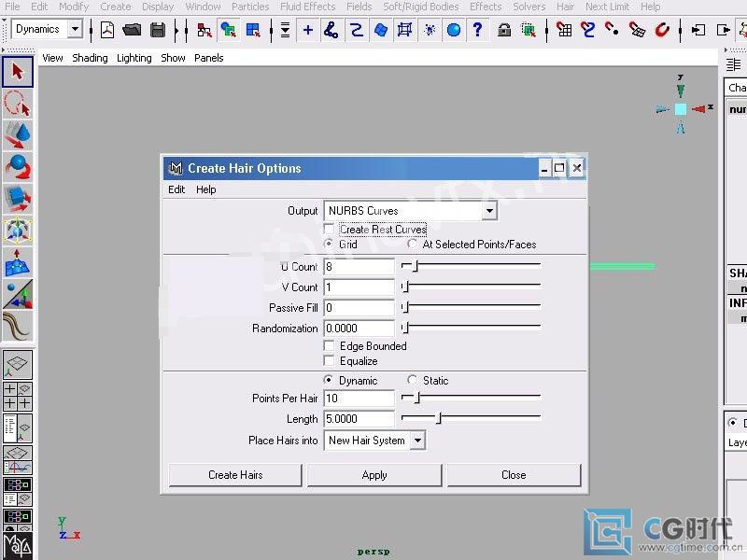Viewport: 747px width, 560px height.
Task: Select the Static radio button
Action: coord(412,380)
